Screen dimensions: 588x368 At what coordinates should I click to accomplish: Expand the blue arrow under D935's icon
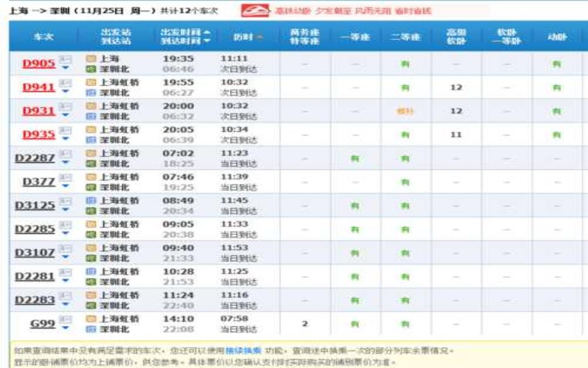pos(66,139)
